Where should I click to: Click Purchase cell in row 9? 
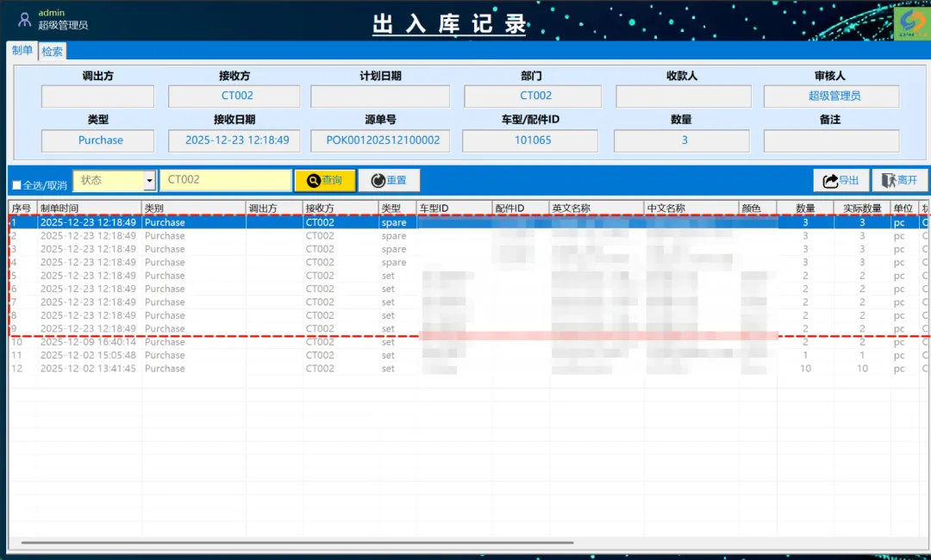pos(165,328)
